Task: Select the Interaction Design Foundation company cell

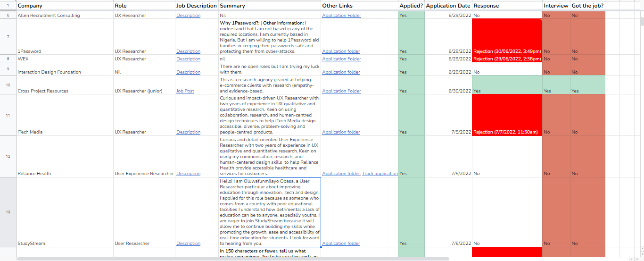Action: coord(65,69)
